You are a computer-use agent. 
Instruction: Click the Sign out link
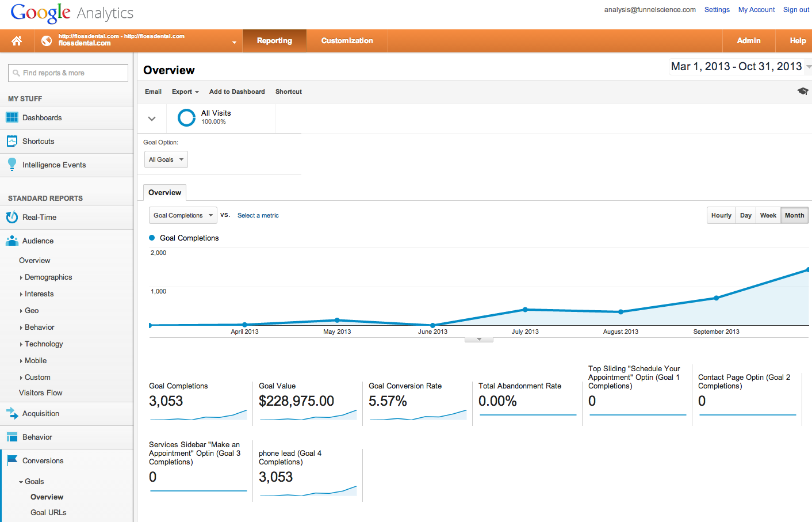796,10
